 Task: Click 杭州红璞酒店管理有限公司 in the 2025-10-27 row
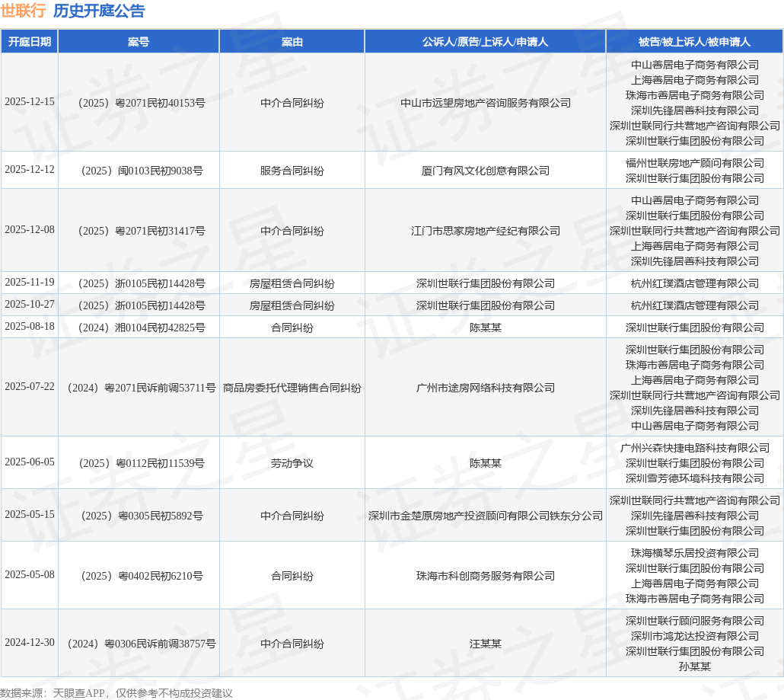(x=695, y=305)
